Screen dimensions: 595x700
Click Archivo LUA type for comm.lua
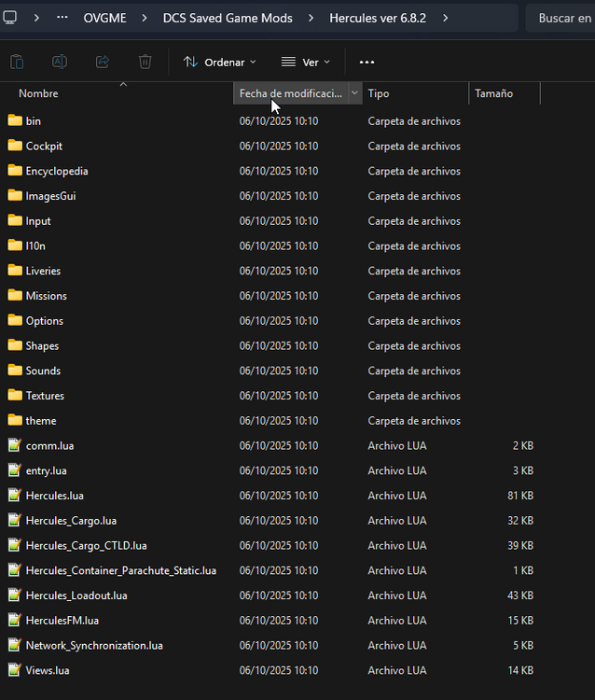click(397, 445)
